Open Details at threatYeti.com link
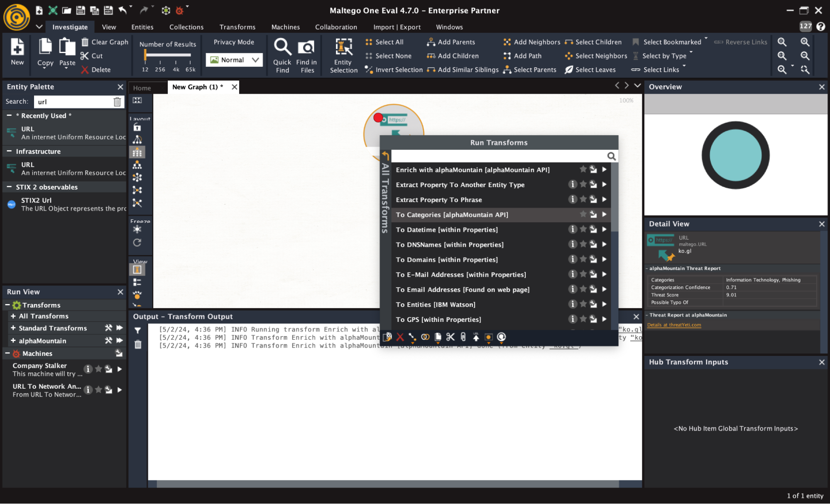Viewport: 830px width, 504px height. coord(674,325)
